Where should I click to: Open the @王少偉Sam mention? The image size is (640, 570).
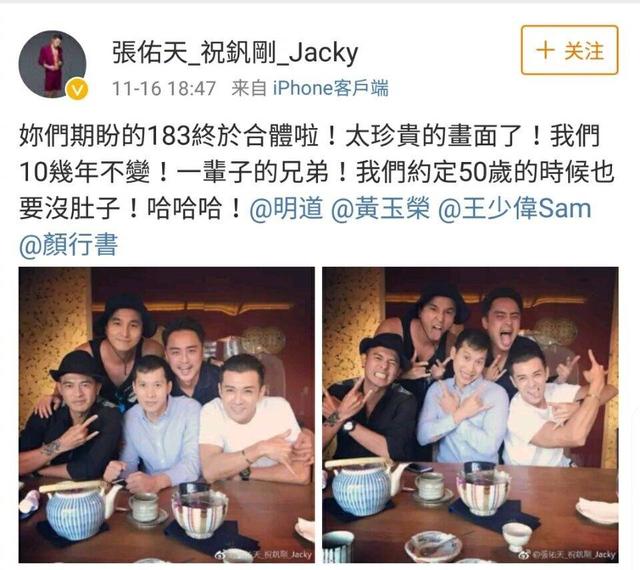[x=515, y=209]
